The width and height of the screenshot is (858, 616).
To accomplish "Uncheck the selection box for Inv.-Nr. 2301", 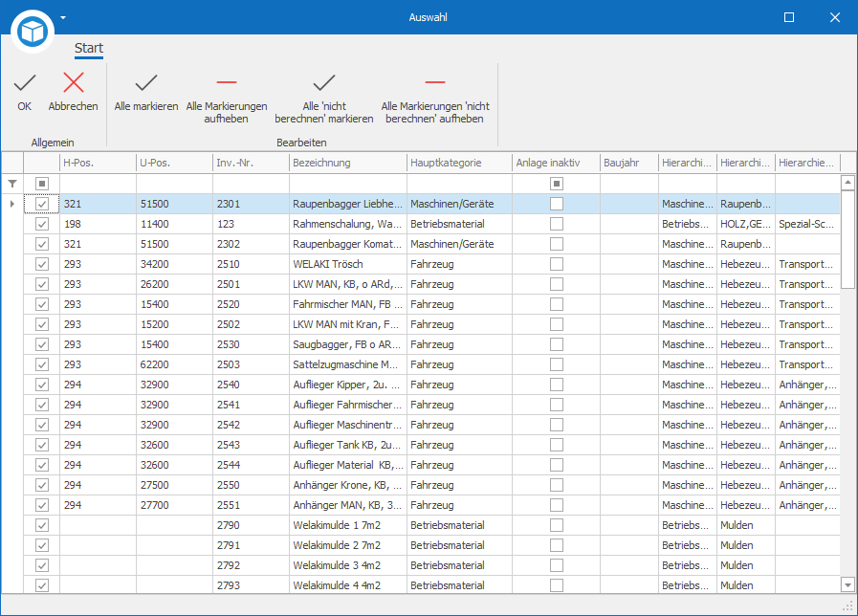I will 42,204.
